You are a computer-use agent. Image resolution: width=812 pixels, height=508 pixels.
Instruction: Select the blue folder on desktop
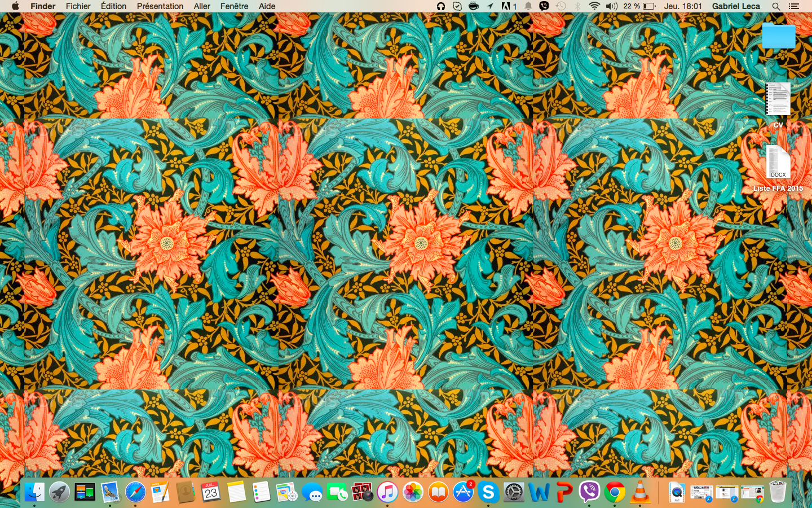(x=779, y=35)
